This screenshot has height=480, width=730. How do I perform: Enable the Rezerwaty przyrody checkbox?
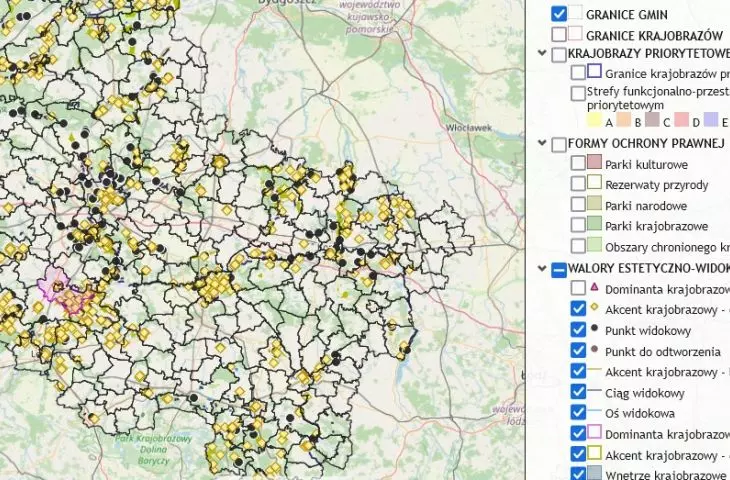point(578,183)
